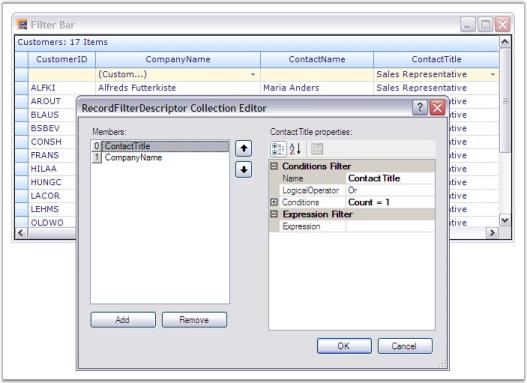
Task: Click the Categorized view icon in property grid
Action: click(x=278, y=149)
